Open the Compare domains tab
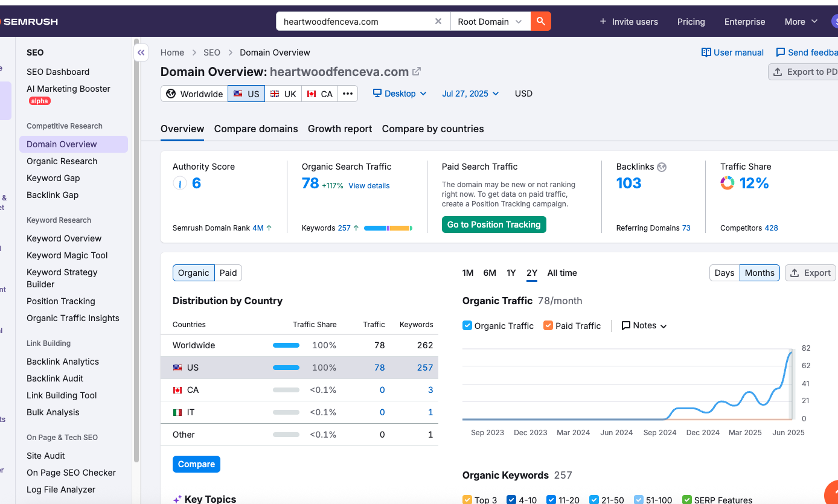The image size is (838, 504). pos(256,129)
